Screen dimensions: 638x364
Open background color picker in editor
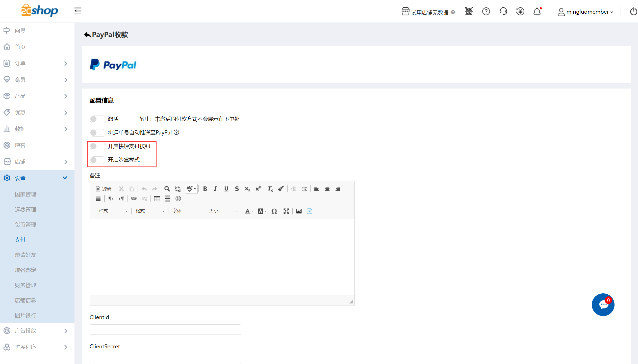[x=262, y=211]
